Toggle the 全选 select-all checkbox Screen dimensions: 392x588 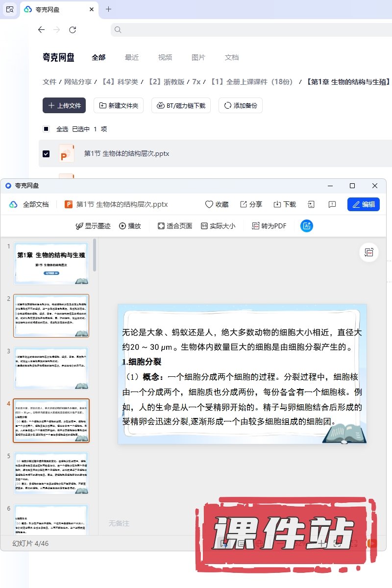[46, 129]
